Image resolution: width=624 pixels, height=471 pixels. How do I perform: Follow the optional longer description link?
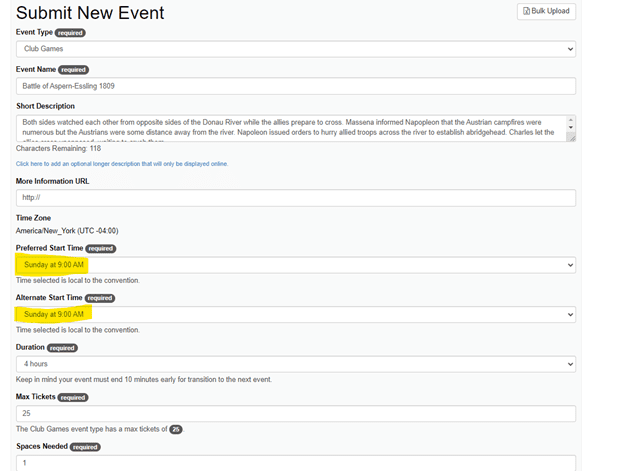122,163
